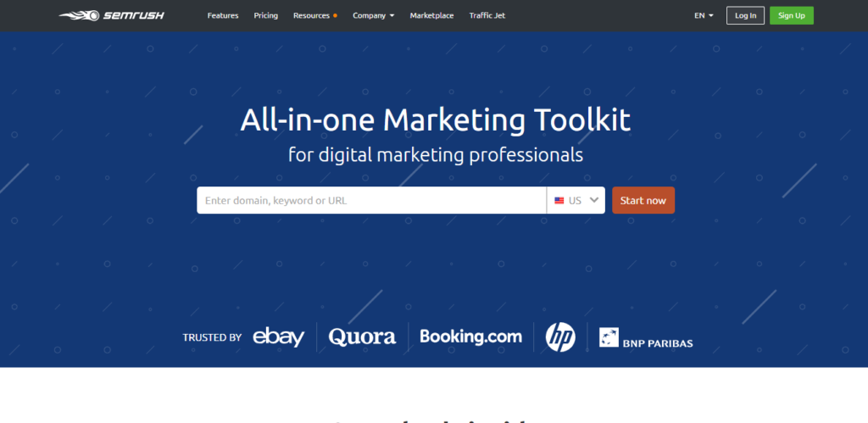Viewport: 868px width, 423px height.
Task: Click the HP circular logo
Action: pyautogui.click(x=560, y=337)
